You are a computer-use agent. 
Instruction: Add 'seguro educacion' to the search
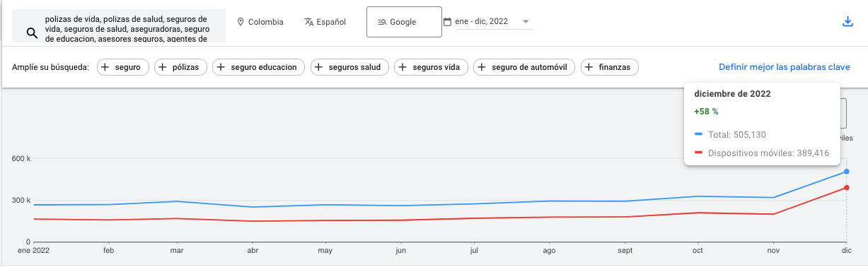click(x=259, y=67)
